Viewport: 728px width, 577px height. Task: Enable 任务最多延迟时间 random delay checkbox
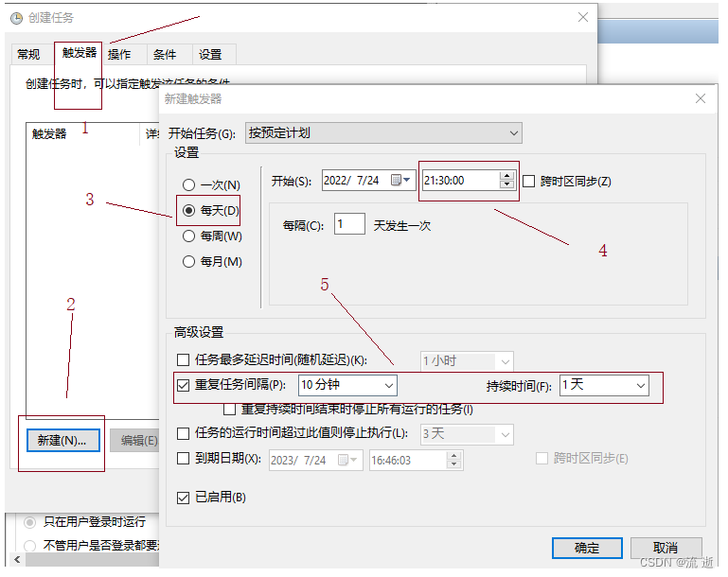click(x=184, y=359)
